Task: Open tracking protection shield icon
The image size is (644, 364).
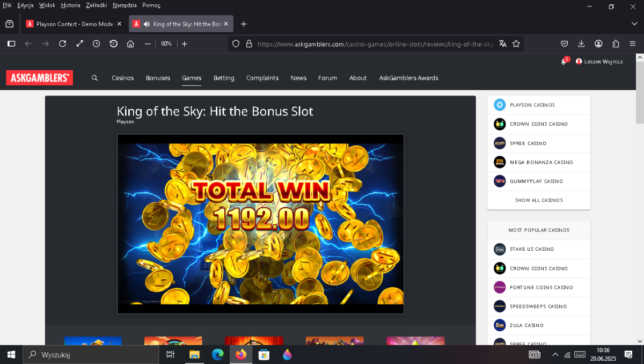Action: [236, 43]
